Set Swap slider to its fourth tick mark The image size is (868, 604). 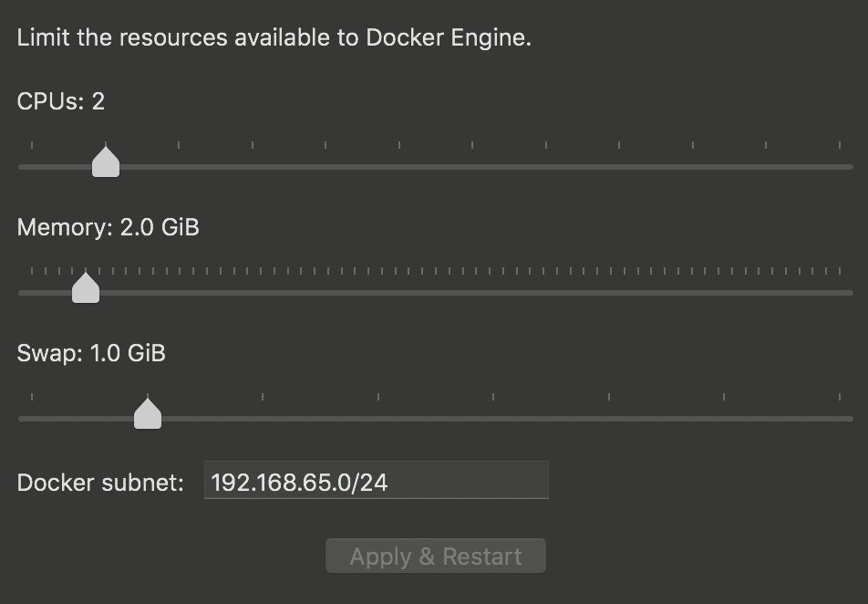[378, 419]
